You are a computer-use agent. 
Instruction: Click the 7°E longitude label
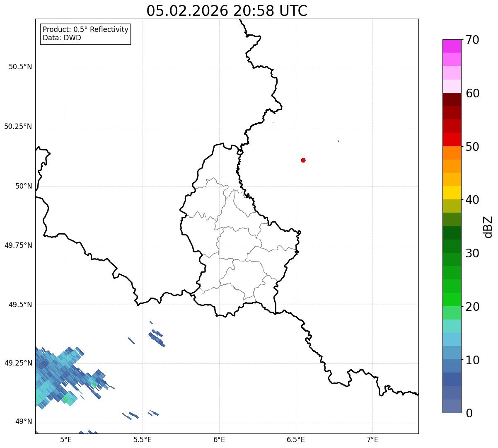coord(372,439)
